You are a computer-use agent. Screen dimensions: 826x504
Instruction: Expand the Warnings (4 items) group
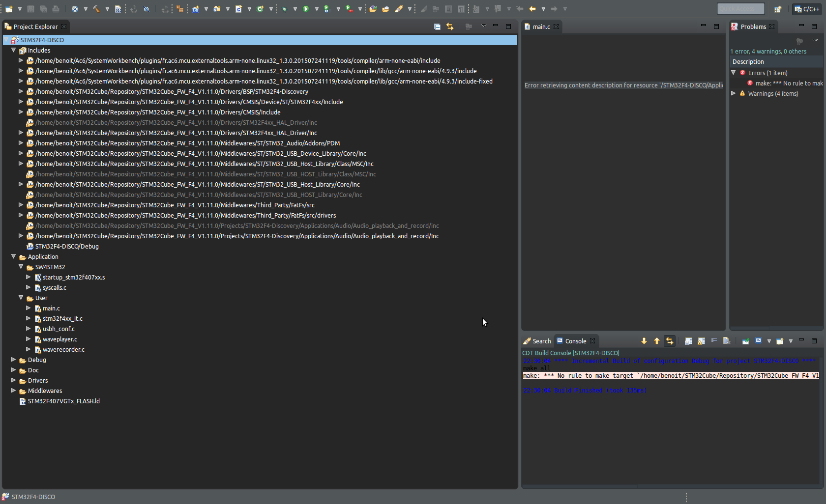point(734,93)
